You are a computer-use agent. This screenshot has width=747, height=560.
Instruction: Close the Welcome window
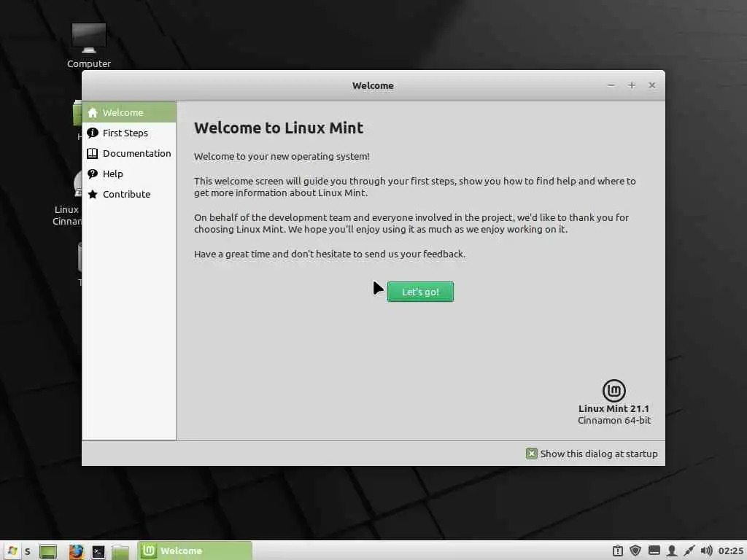[652, 85]
